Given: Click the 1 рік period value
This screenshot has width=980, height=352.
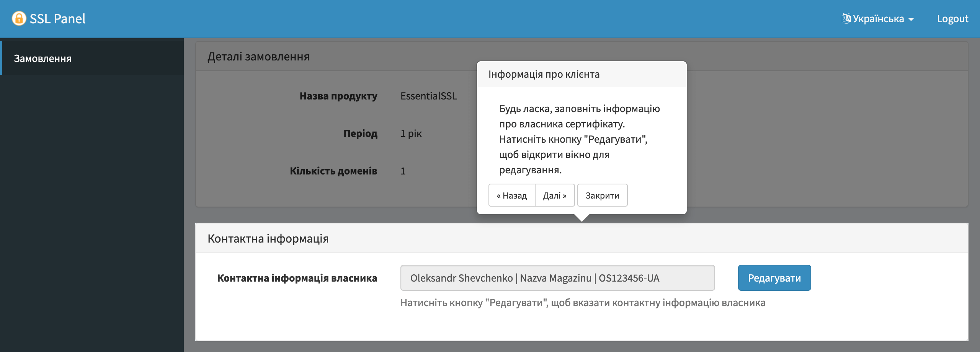Looking at the screenshot, I should (411, 133).
